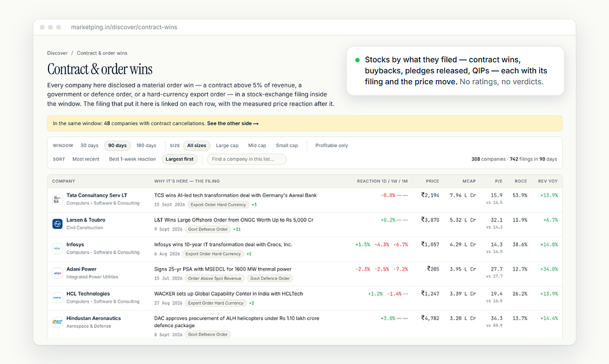Click Export Order Hard Currency tag on TCS row
The width and height of the screenshot is (609, 364).
[x=218, y=204]
